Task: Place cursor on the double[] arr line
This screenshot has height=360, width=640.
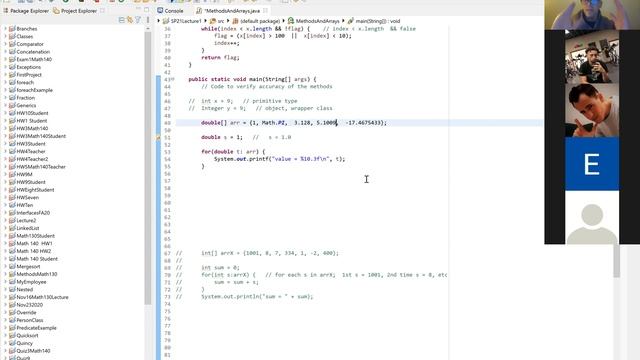Action: [x=359, y=122]
